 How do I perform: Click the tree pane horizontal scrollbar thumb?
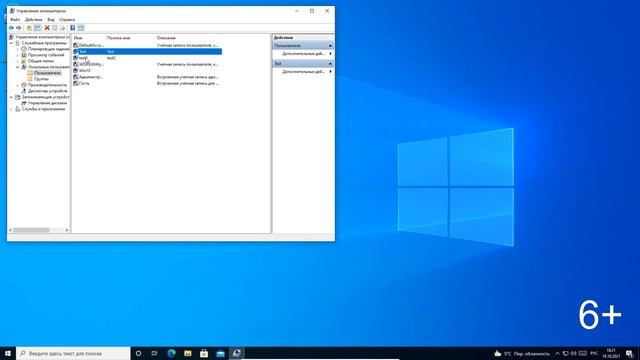pos(31,230)
